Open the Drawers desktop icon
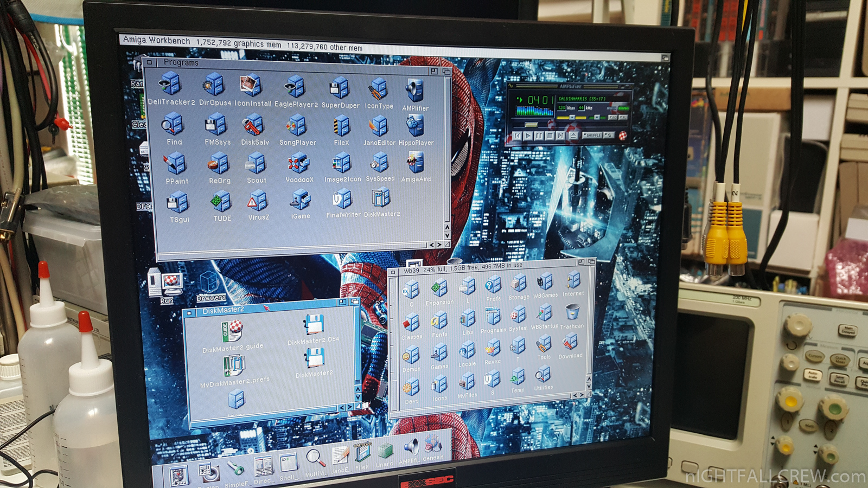 [209, 282]
